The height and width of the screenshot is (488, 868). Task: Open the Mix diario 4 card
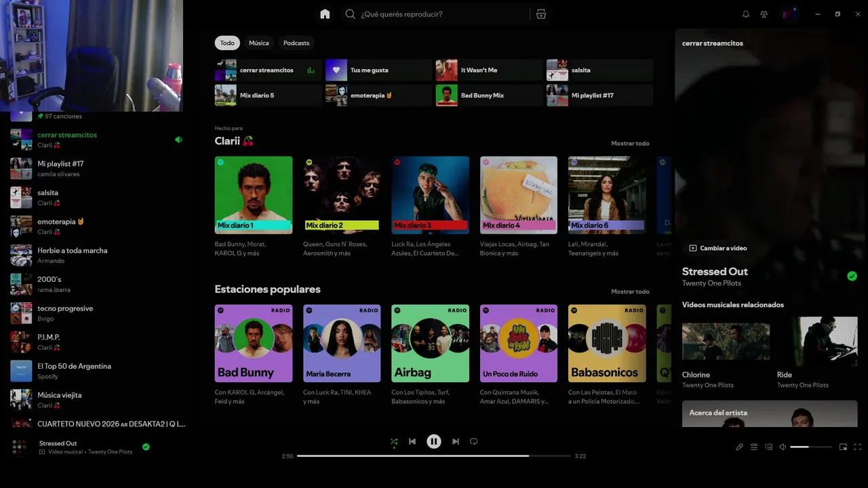[519, 207]
